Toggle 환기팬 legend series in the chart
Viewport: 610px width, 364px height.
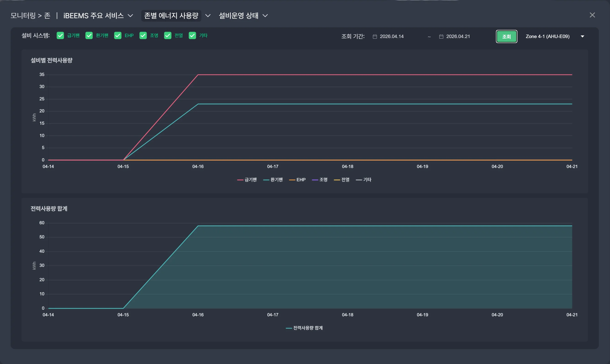click(273, 180)
